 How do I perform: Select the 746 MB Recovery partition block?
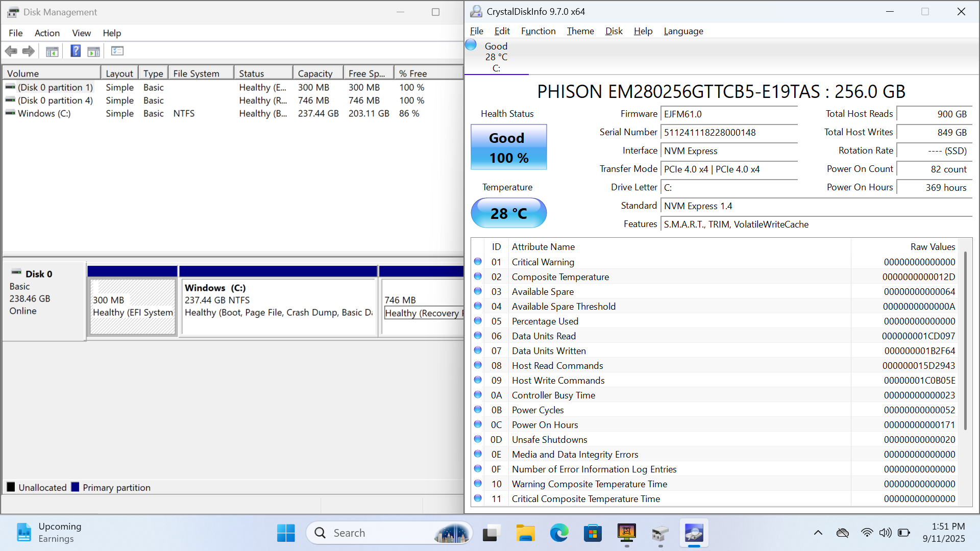tap(423, 306)
